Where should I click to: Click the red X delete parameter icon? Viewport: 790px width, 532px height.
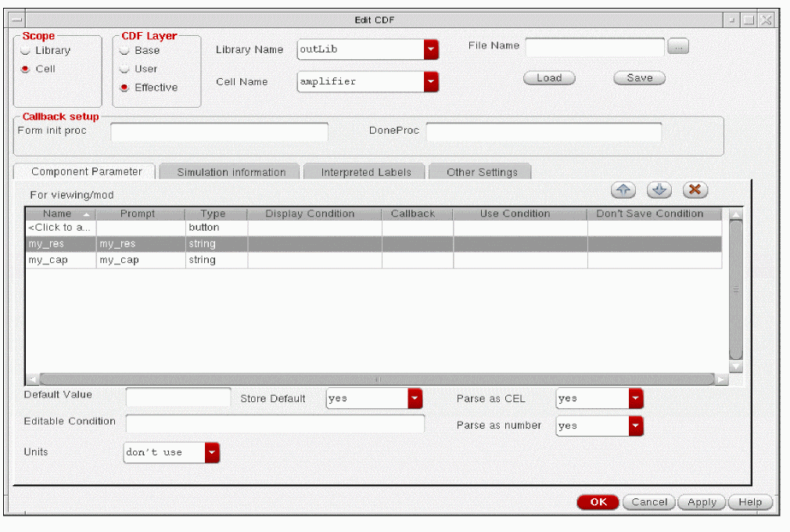pos(695,190)
